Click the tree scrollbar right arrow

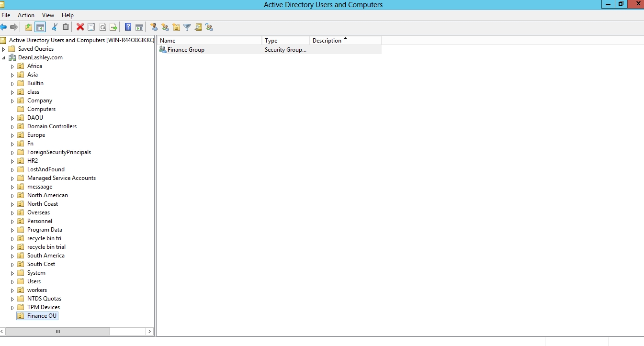click(150, 331)
